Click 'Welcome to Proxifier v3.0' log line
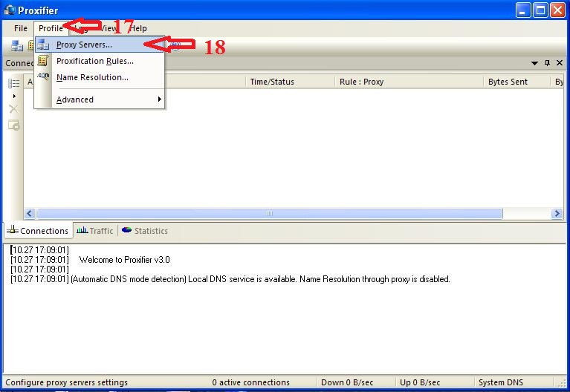Viewport: 570px width, 392px height. 124,260
